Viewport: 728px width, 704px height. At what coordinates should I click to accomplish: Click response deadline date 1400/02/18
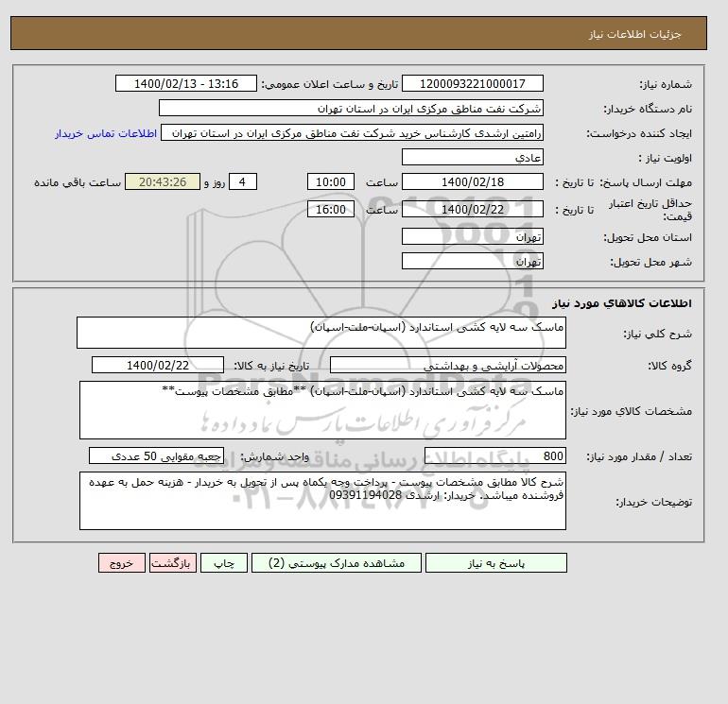click(x=472, y=182)
